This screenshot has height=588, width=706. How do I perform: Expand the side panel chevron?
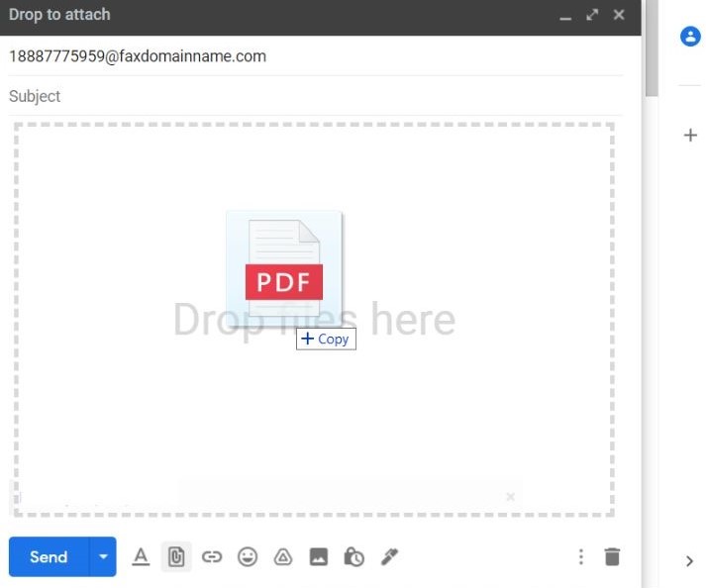click(690, 561)
